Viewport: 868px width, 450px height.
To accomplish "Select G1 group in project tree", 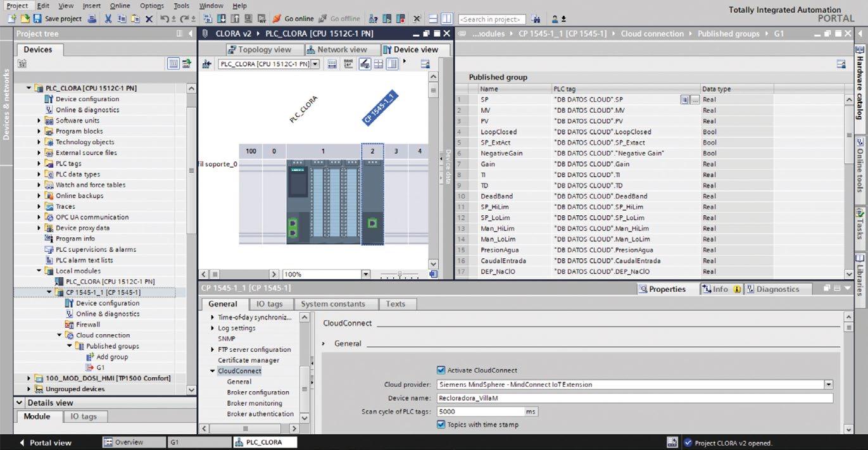I will [x=100, y=368].
